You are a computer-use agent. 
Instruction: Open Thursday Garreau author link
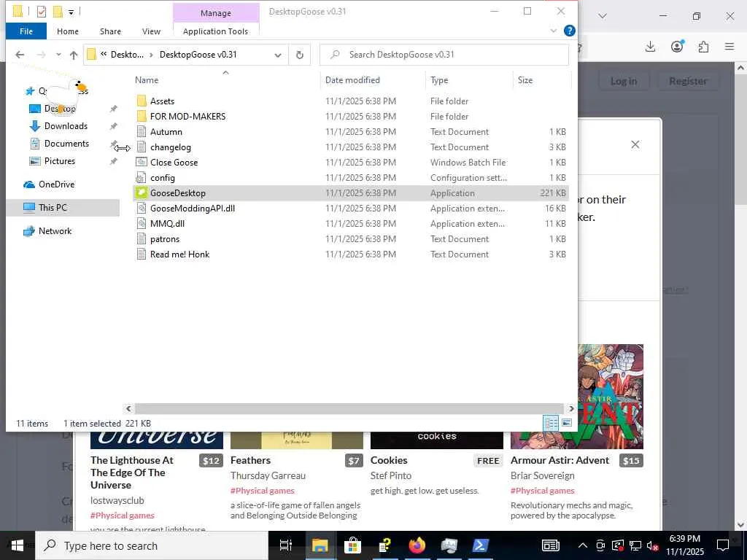click(268, 475)
